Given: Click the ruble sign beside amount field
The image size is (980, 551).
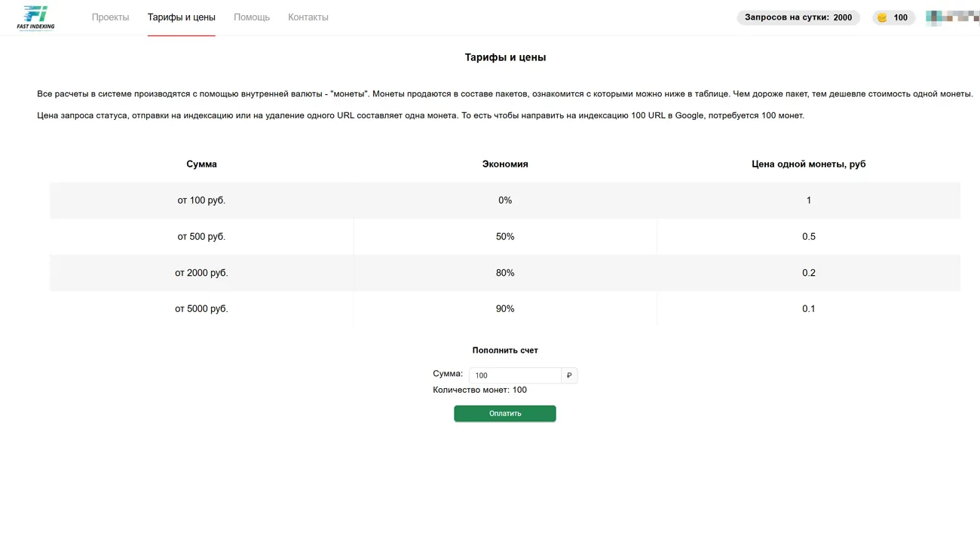Looking at the screenshot, I should pyautogui.click(x=569, y=375).
